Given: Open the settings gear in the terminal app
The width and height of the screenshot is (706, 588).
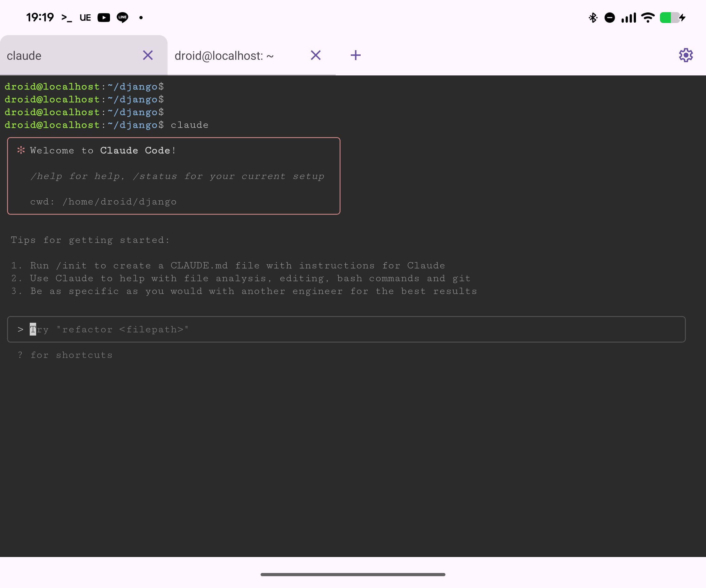Looking at the screenshot, I should [x=686, y=55].
